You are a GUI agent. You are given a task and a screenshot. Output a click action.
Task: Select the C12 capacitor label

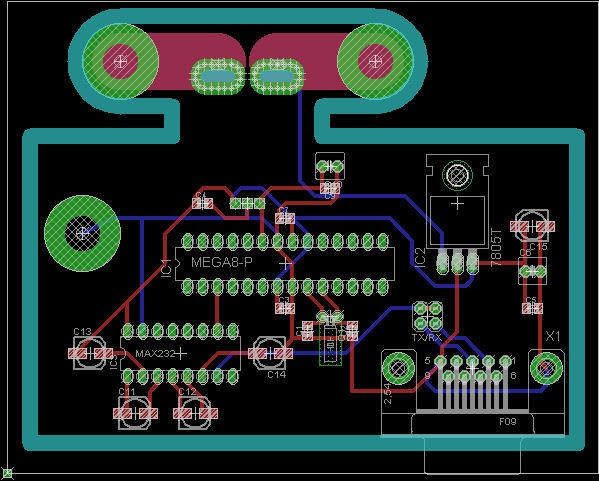[x=187, y=392]
